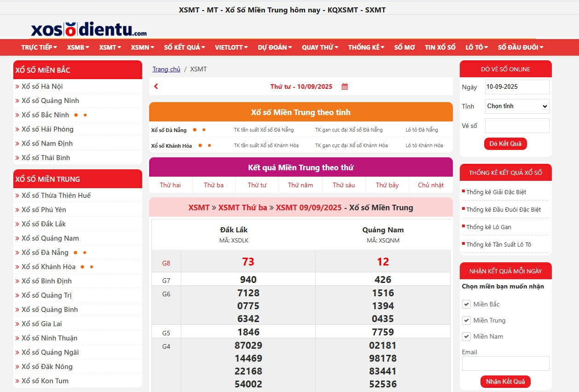The image size is (579, 392).
Task: Uncheck the Miền Bắc checkbox
Action: (x=467, y=304)
